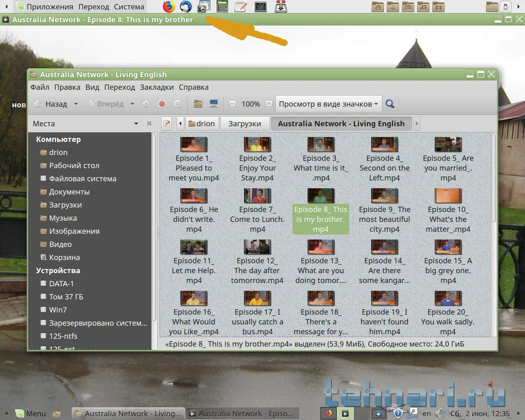Zoom out the icon view
This screenshot has width=525, height=420.
233,104
